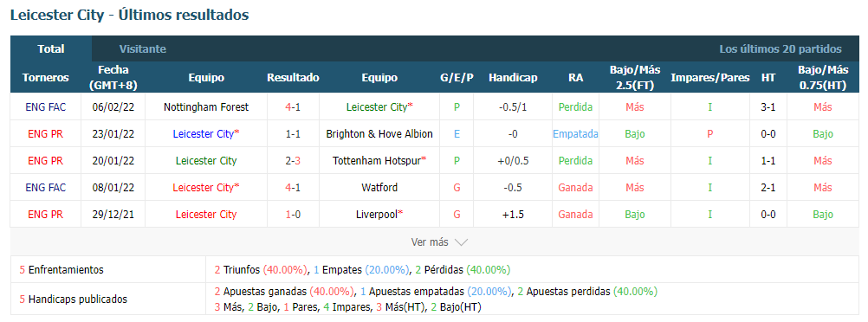868x322 pixels.
Task: Click the Ver más text
Action: click(x=430, y=242)
